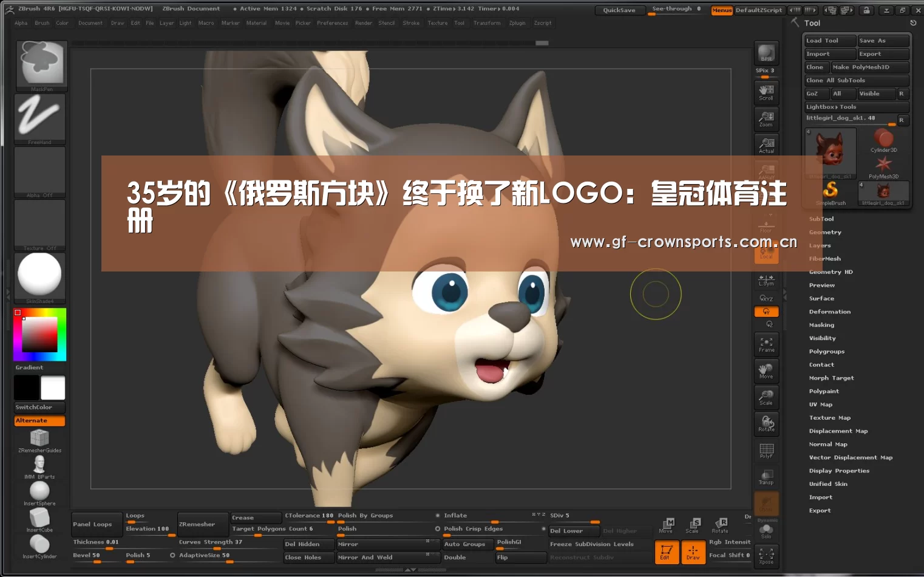Select the white secondary color swatch

[x=53, y=388]
